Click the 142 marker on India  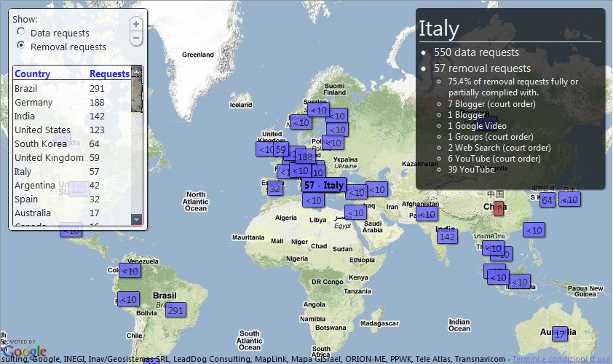[447, 237]
